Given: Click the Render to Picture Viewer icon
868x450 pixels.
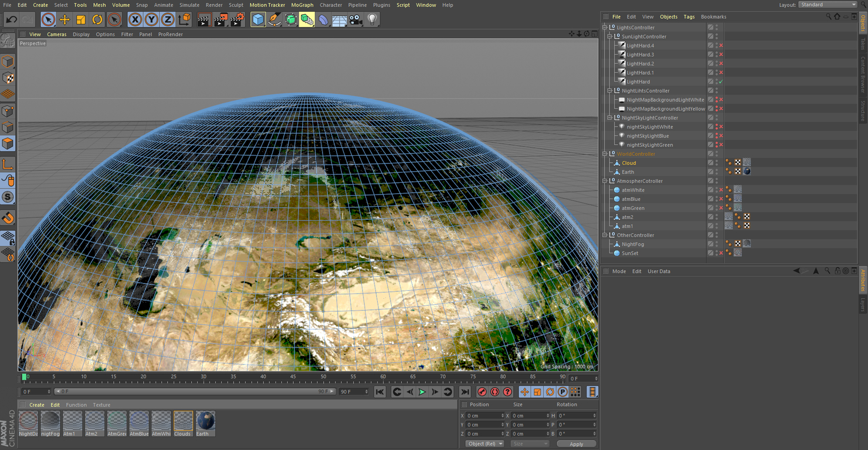Looking at the screenshot, I should point(221,19).
